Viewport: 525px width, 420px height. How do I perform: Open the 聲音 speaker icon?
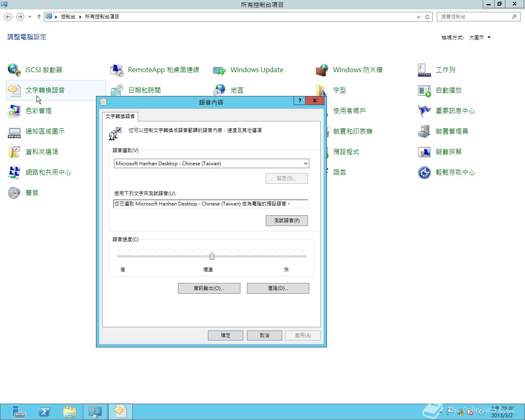click(14, 193)
